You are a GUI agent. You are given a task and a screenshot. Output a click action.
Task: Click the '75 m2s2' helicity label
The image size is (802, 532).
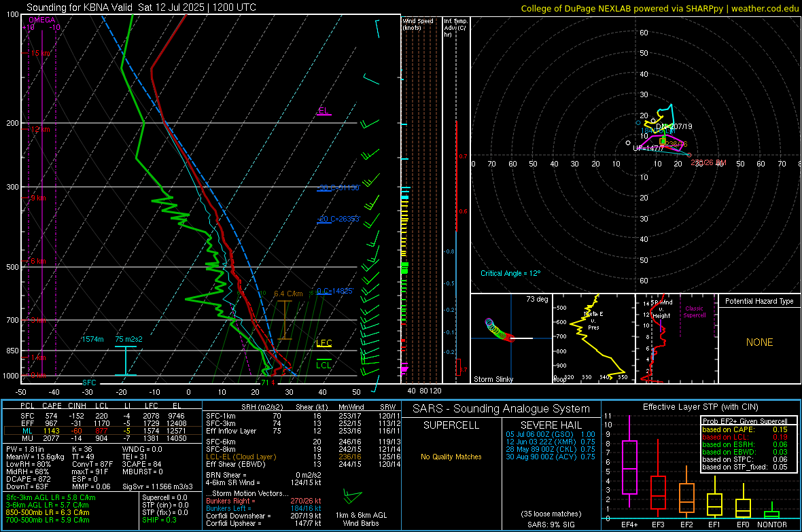[129, 339]
